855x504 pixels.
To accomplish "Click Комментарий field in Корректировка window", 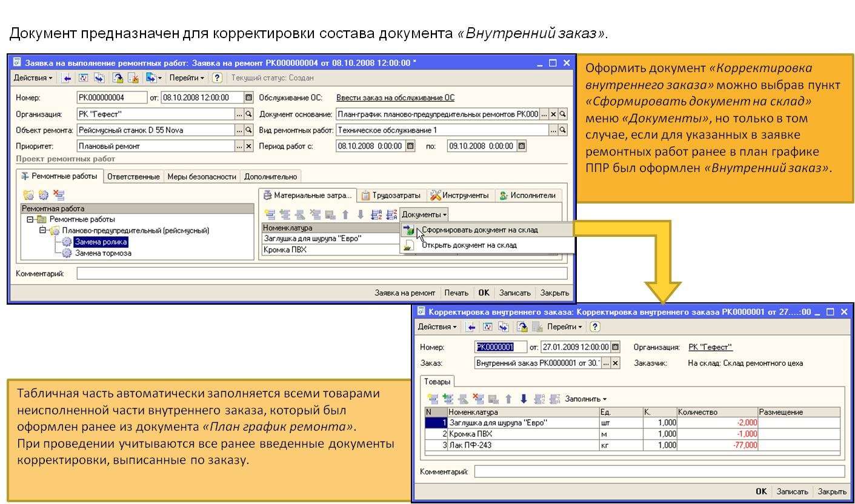I will [x=659, y=471].
